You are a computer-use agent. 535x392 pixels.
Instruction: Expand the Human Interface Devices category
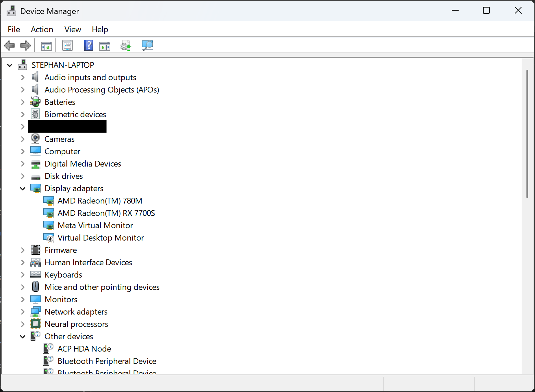pos(23,262)
